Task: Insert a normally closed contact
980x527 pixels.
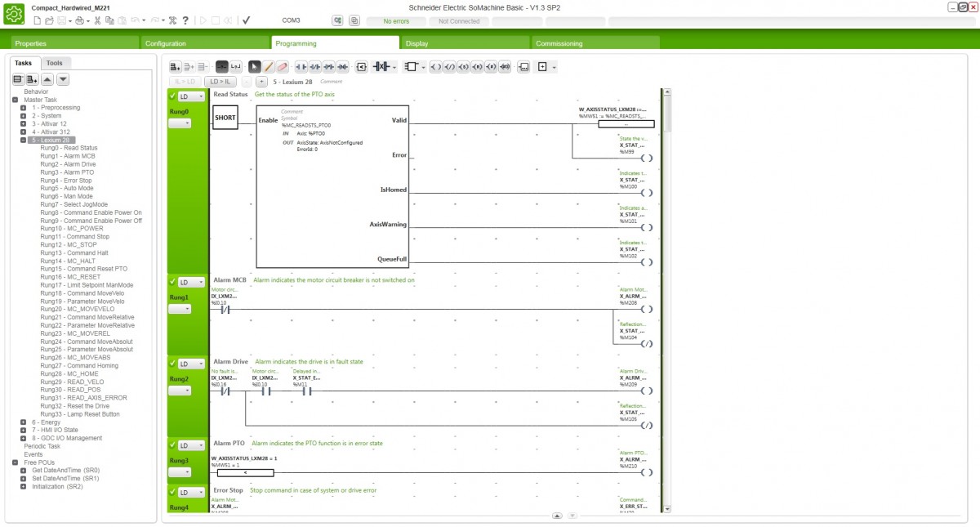Action: pyautogui.click(x=315, y=67)
